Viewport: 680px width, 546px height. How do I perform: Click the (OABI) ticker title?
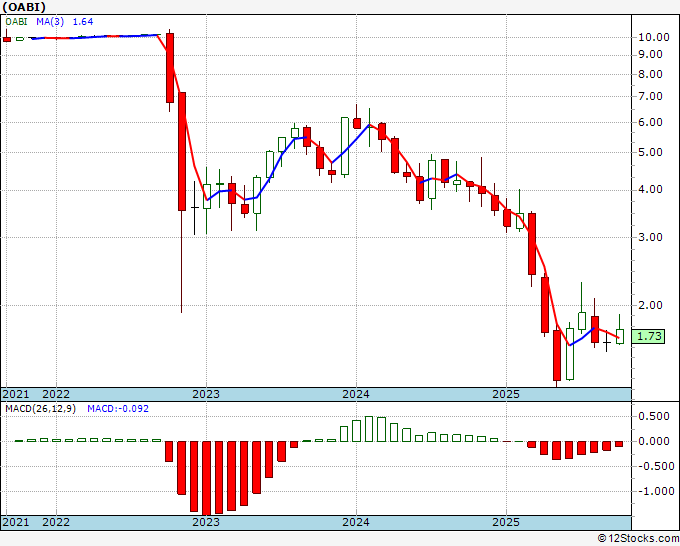(x=24, y=7)
